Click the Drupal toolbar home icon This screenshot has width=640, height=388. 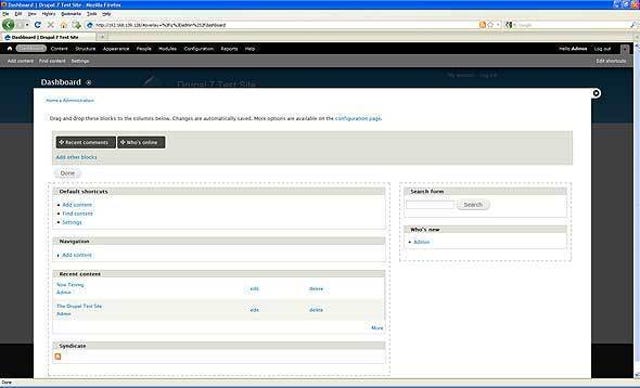click(10, 49)
